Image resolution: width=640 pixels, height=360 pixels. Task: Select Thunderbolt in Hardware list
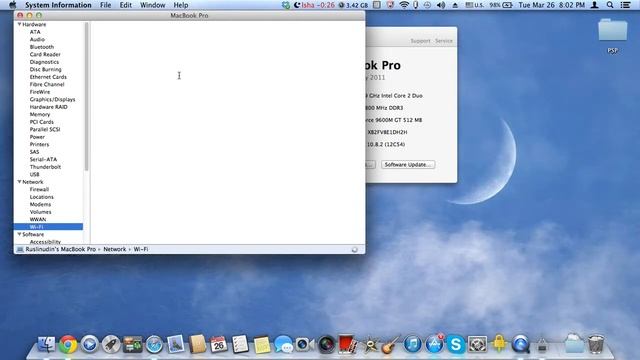coord(45,167)
